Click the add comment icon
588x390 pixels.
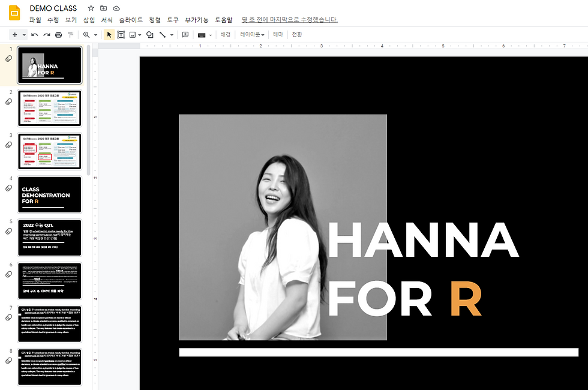tap(185, 35)
